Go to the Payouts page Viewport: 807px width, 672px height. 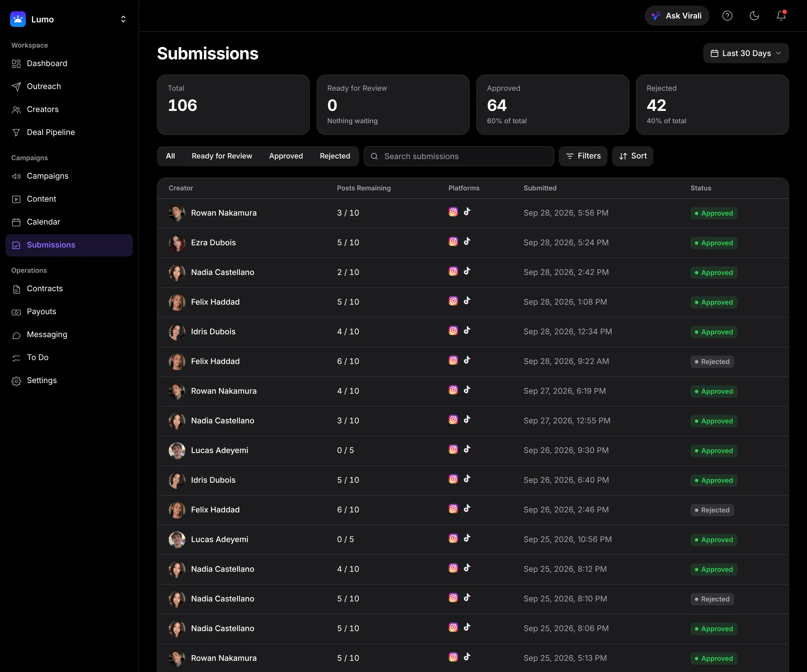69,312
